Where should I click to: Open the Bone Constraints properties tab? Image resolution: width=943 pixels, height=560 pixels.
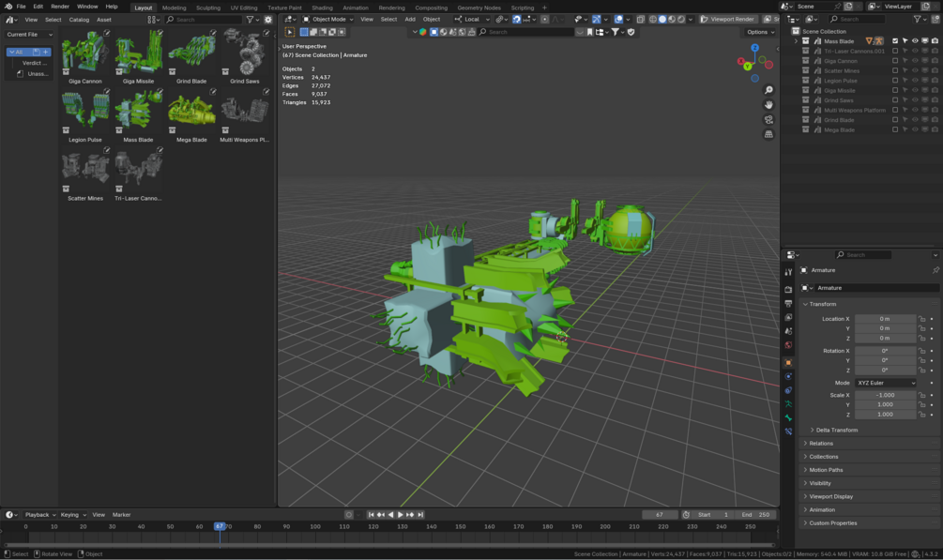tap(788, 431)
